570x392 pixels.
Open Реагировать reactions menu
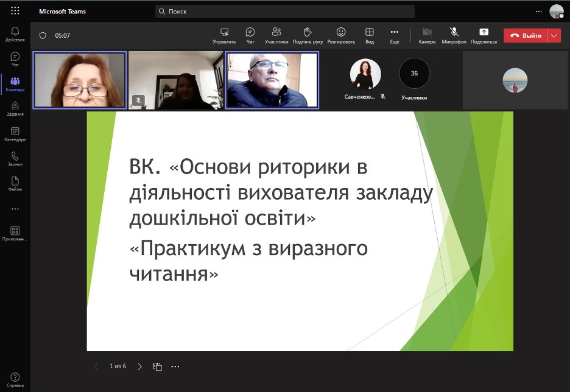pyautogui.click(x=341, y=32)
